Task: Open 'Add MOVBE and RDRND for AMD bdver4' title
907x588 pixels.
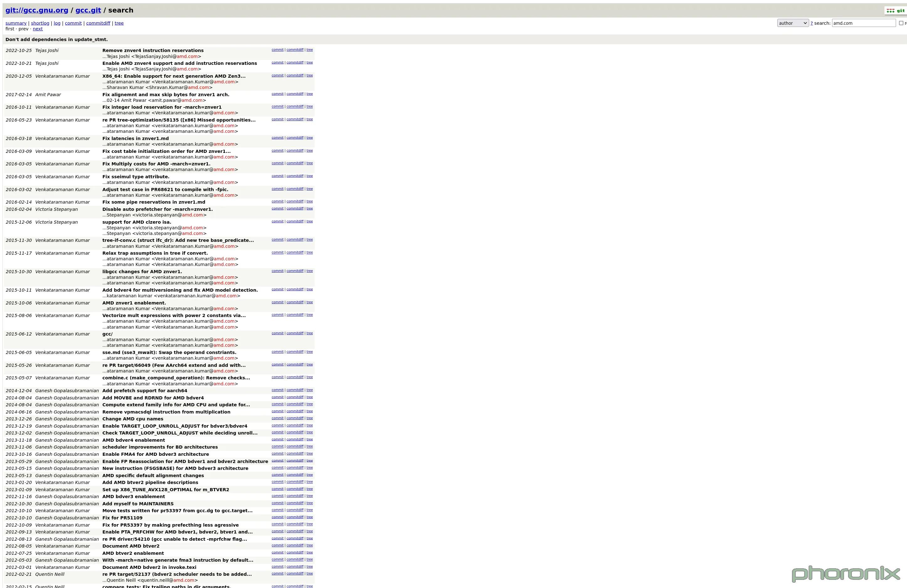Action: pos(153,398)
